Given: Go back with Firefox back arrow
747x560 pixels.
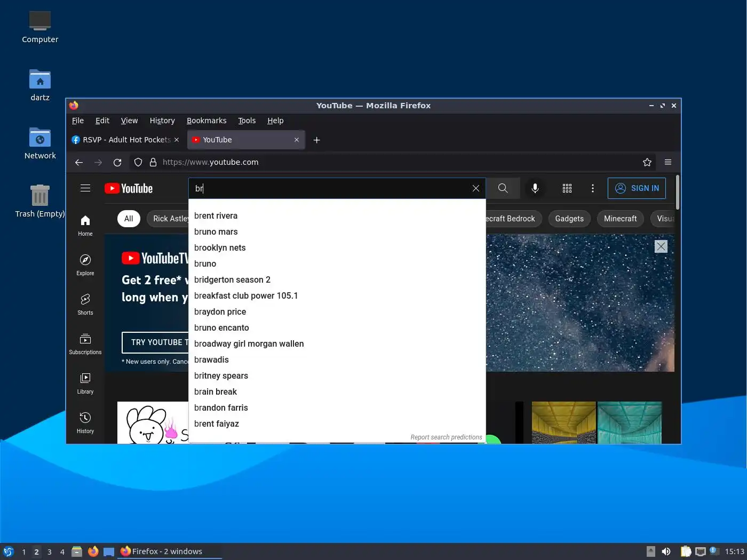Looking at the screenshot, I should click(79, 162).
